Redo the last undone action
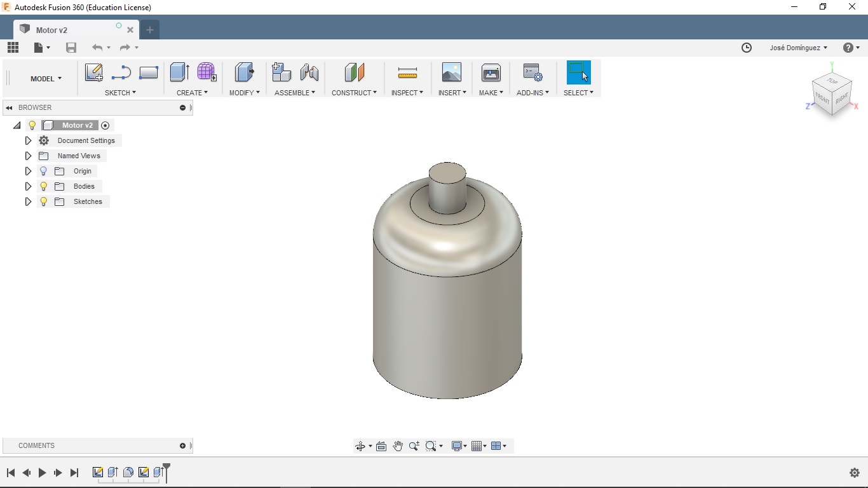The width and height of the screenshot is (868, 488). point(125,48)
